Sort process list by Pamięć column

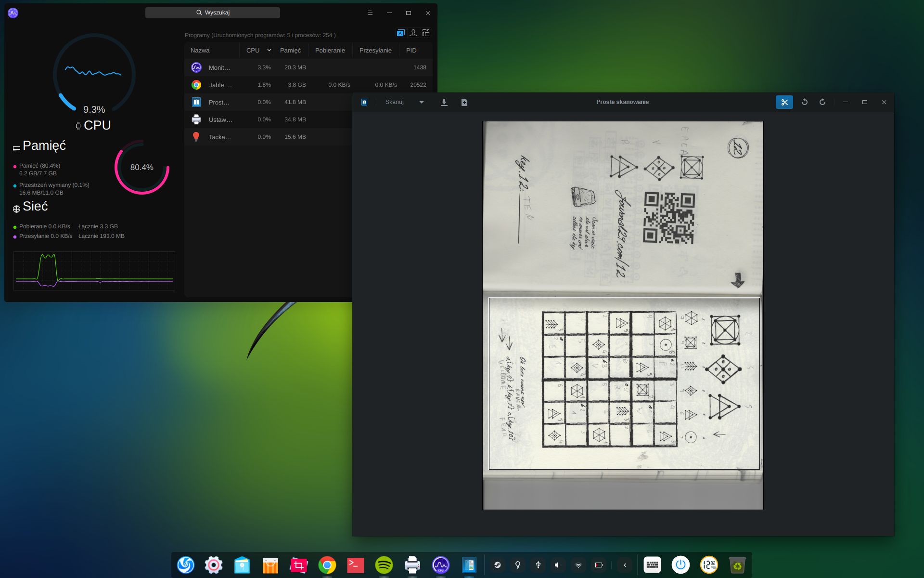[290, 50]
